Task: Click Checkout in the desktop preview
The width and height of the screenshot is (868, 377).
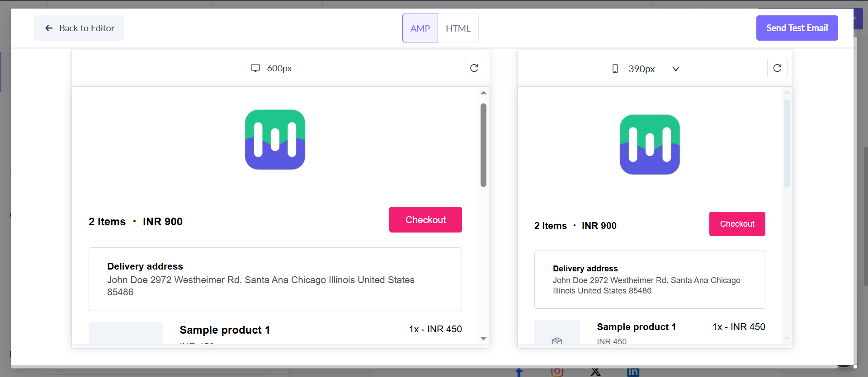Action: pos(425,220)
